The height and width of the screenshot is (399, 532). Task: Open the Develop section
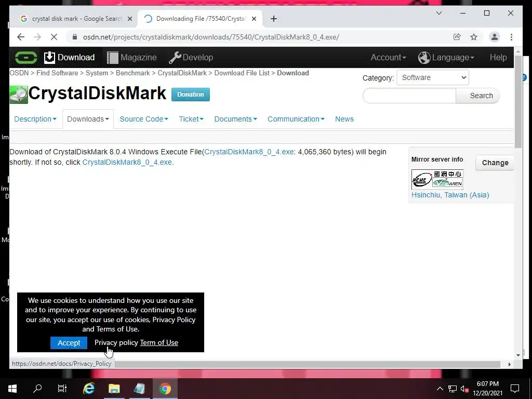(191, 57)
